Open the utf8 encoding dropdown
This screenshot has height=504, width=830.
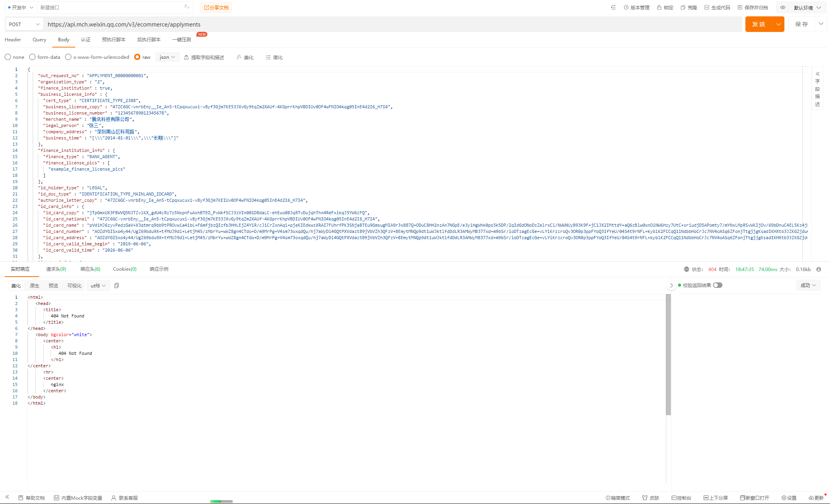tap(98, 285)
